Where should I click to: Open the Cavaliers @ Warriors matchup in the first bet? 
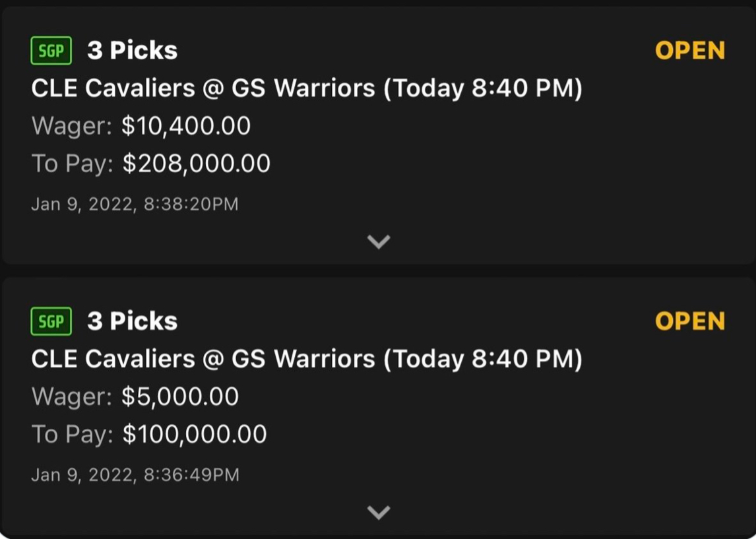coord(307,88)
